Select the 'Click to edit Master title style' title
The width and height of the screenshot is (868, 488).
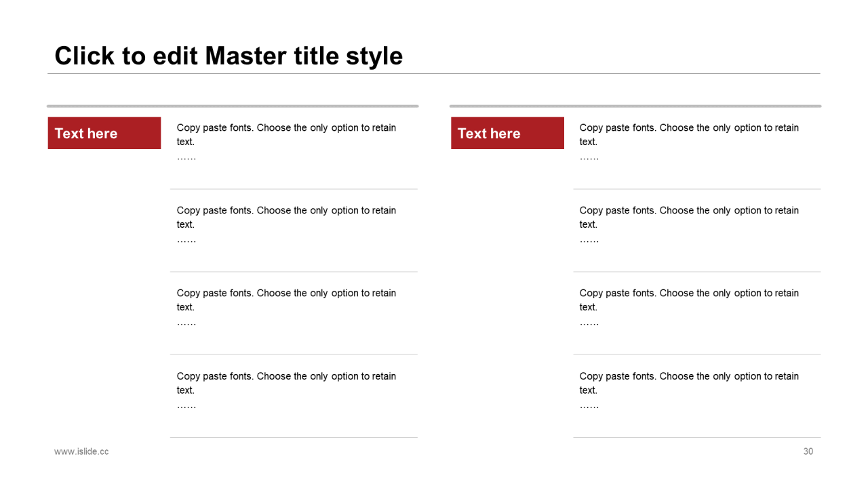coord(229,56)
